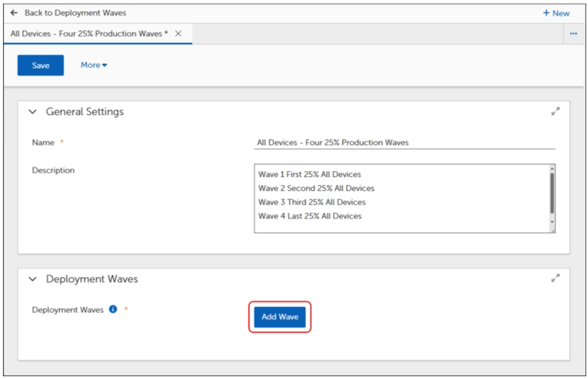
Task: Close the All Devices production waves tab
Action: [178, 33]
